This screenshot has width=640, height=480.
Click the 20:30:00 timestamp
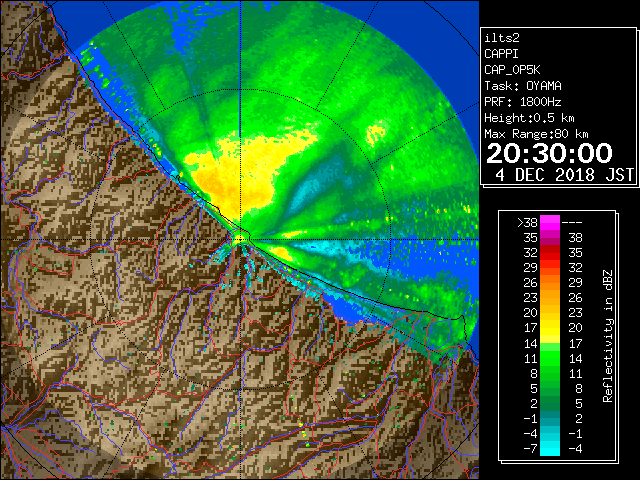(549, 153)
